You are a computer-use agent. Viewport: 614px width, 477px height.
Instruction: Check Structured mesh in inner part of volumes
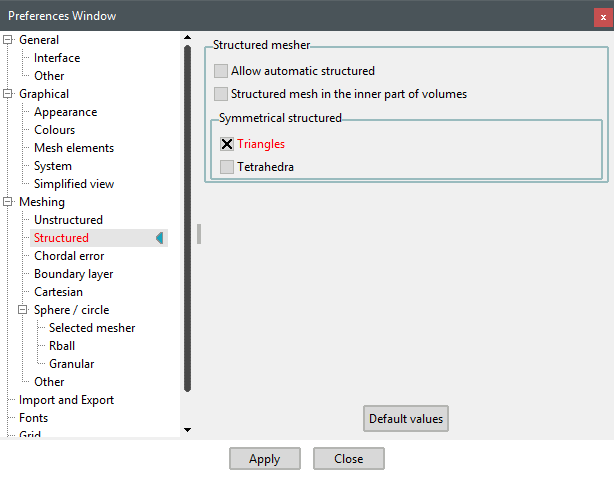pyautogui.click(x=222, y=94)
